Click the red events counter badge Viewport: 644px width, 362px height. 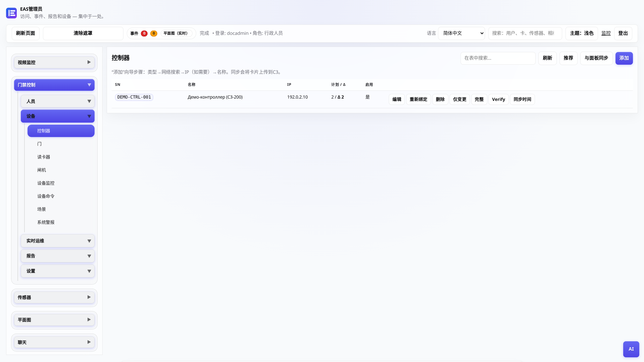pyautogui.click(x=144, y=33)
